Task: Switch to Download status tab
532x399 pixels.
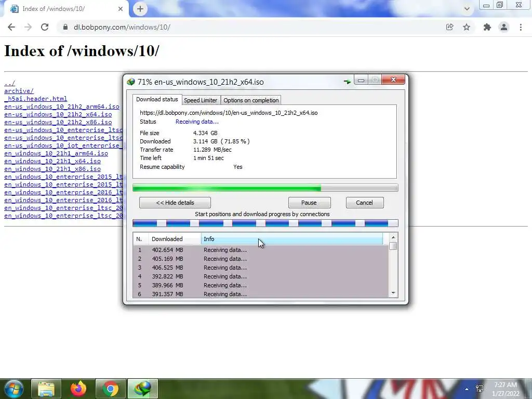Action: tap(157, 99)
